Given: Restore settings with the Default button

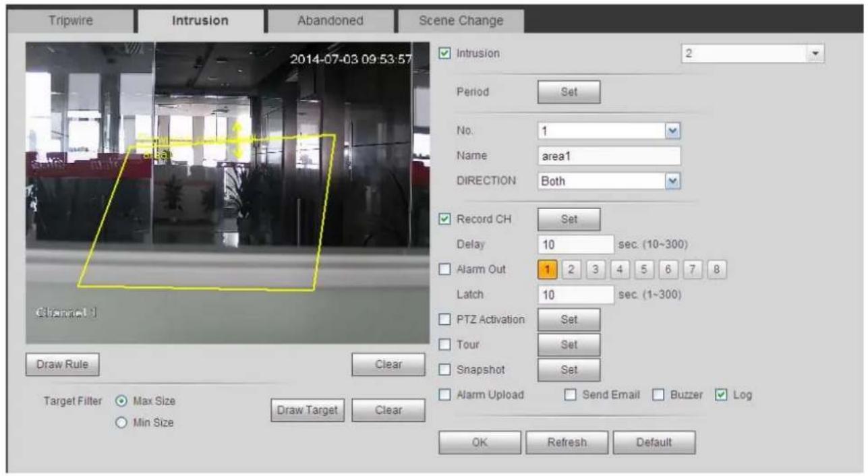Looking at the screenshot, I should point(653,442).
